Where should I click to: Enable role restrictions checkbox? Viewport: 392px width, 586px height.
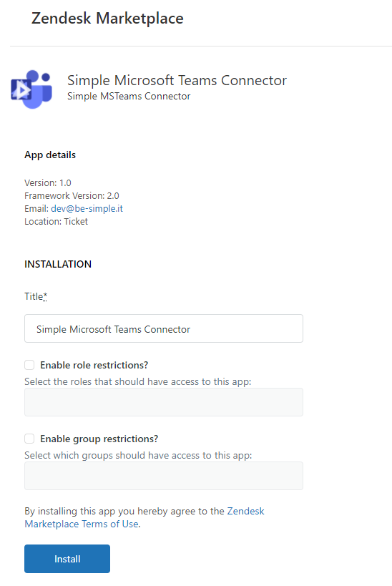(x=29, y=365)
